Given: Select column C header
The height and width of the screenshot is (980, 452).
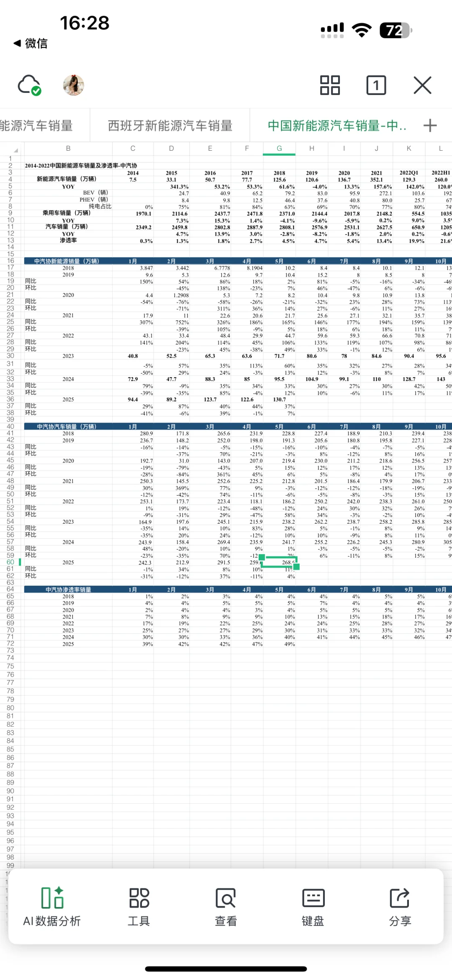Looking at the screenshot, I should tap(133, 148).
